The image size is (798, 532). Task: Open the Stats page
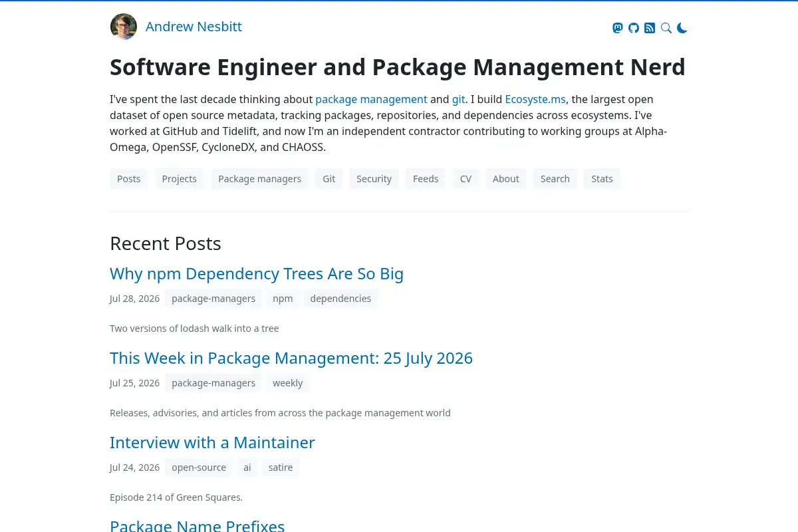coord(602,179)
